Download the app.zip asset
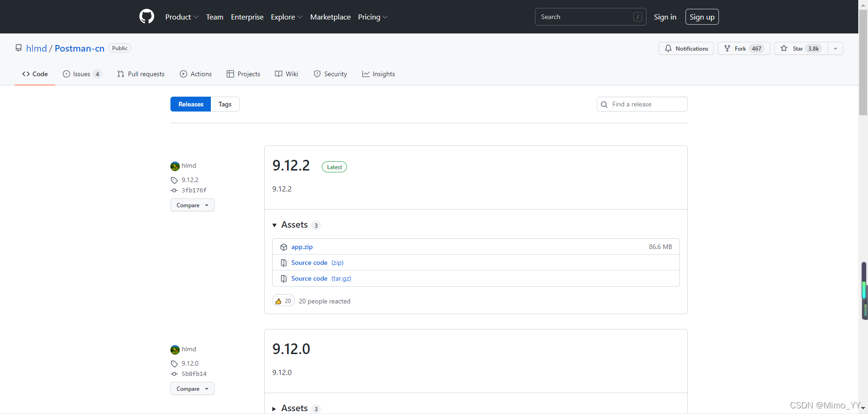This screenshot has width=868, height=414. [x=302, y=247]
